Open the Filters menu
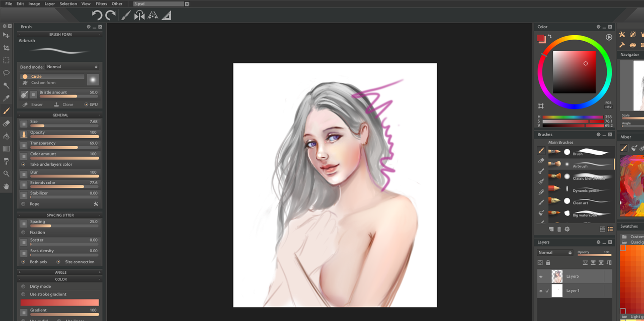This screenshot has height=321, width=644. pos(101,4)
